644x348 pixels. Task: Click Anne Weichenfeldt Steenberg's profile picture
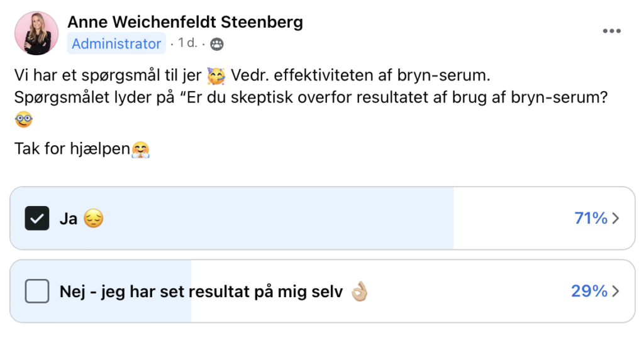[36, 33]
